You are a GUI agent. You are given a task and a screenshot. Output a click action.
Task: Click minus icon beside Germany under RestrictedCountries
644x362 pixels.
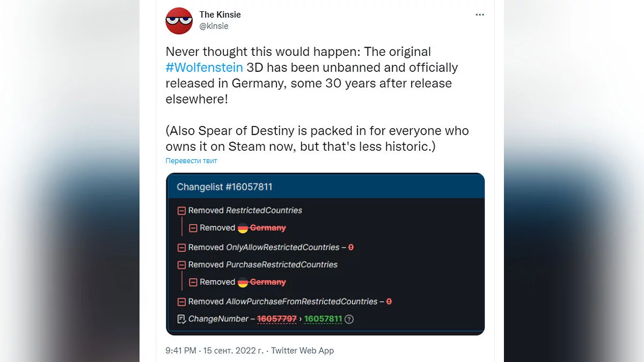coord(193,228)
